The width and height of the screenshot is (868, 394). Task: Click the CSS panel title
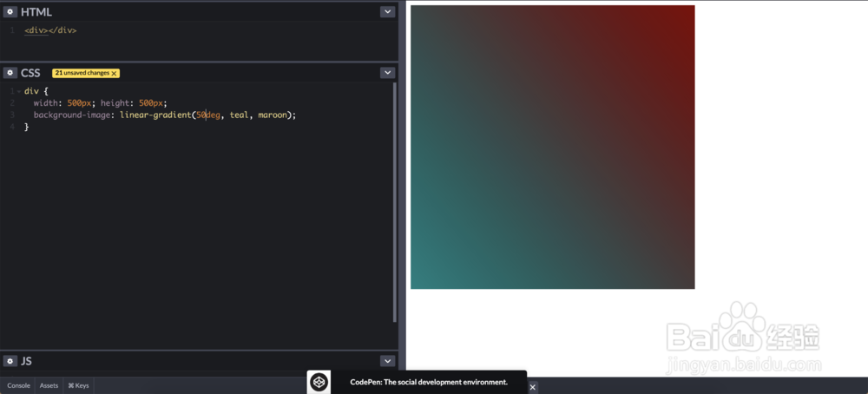[30, 73]
